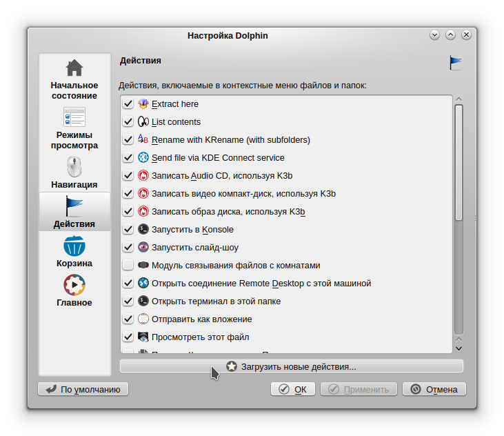
Task: Click the KDE Connect service icon
Action: [x=143, y=157]
